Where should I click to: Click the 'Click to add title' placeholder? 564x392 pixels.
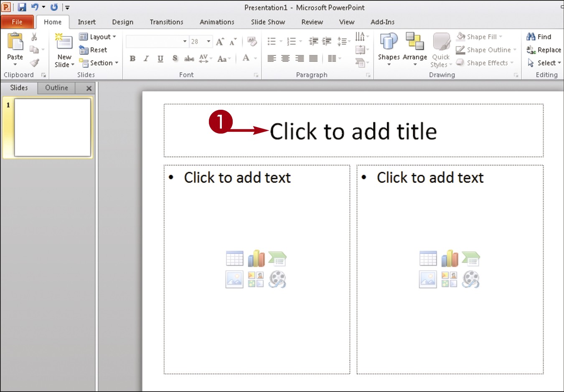click(353, 131)
